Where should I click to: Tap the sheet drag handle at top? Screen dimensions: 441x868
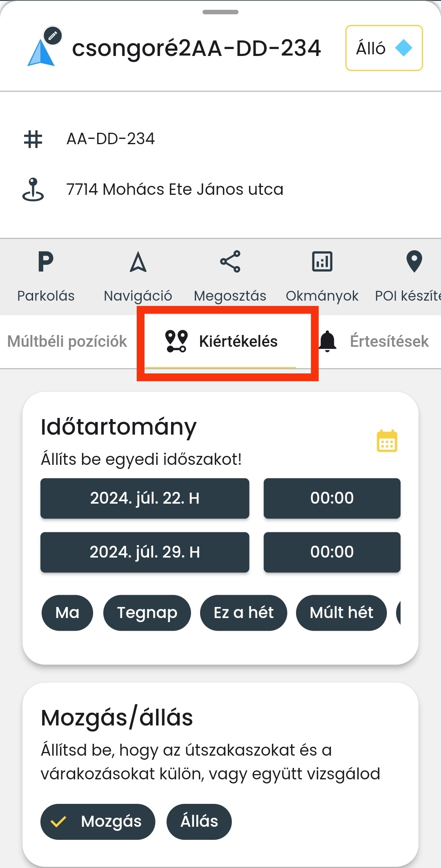(x=220, y=12)
